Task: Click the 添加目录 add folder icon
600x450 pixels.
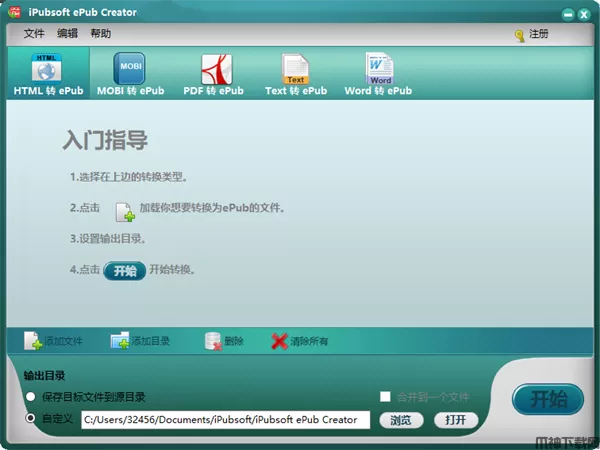Action: point(120,341)
